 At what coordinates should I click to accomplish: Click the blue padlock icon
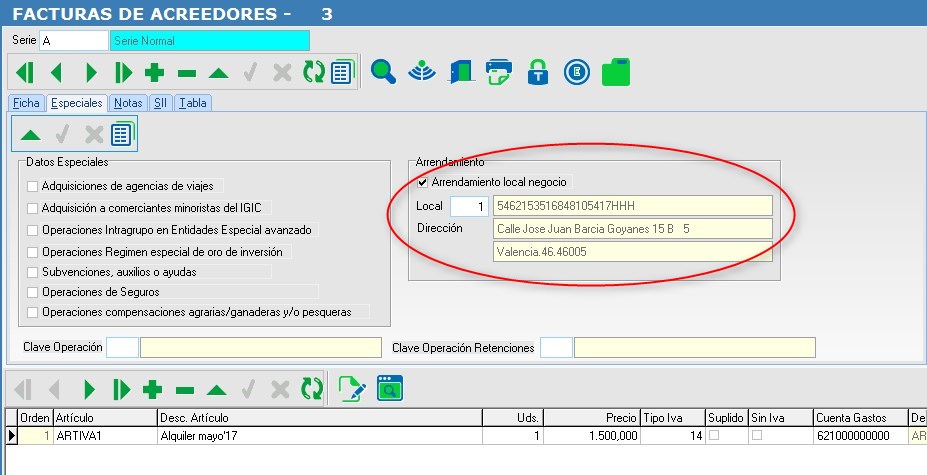tap(538, 72)
